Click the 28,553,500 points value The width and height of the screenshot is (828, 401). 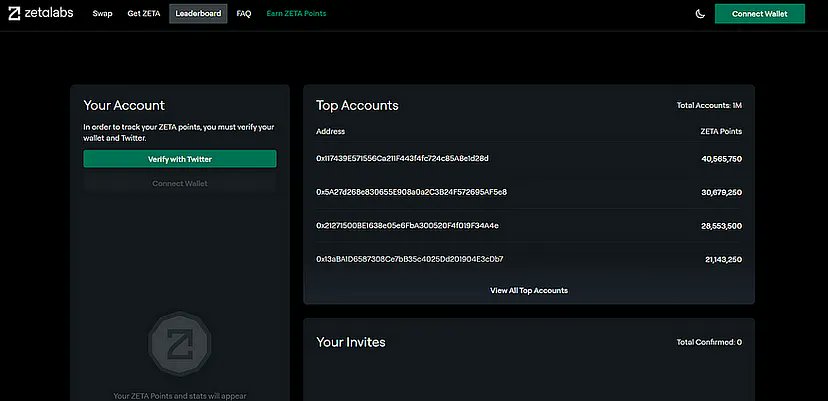coord(721,226)
